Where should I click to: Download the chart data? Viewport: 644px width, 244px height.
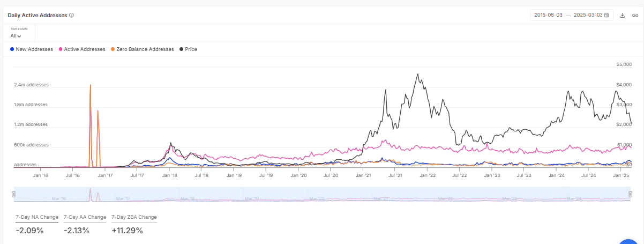(623, 16)
